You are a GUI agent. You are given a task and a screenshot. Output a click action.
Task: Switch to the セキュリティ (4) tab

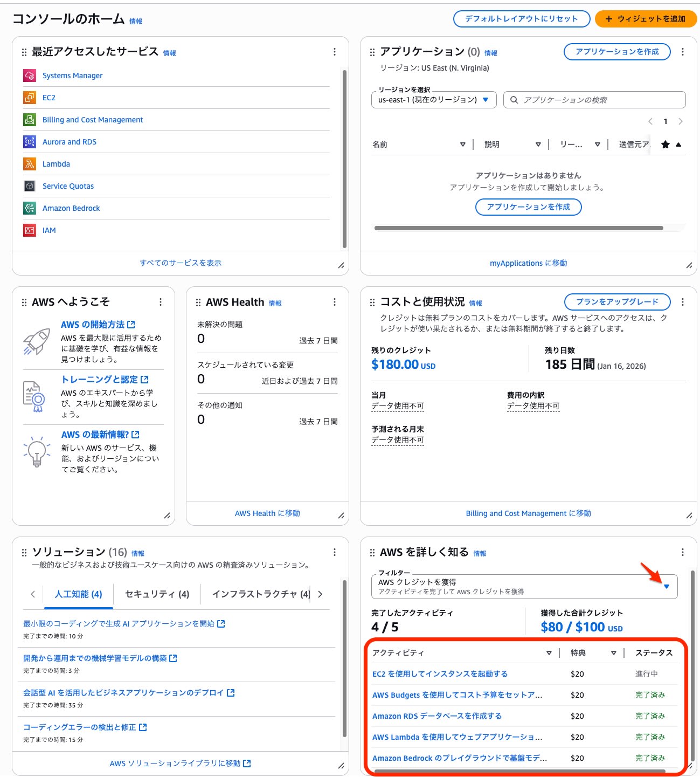[157, 594]
